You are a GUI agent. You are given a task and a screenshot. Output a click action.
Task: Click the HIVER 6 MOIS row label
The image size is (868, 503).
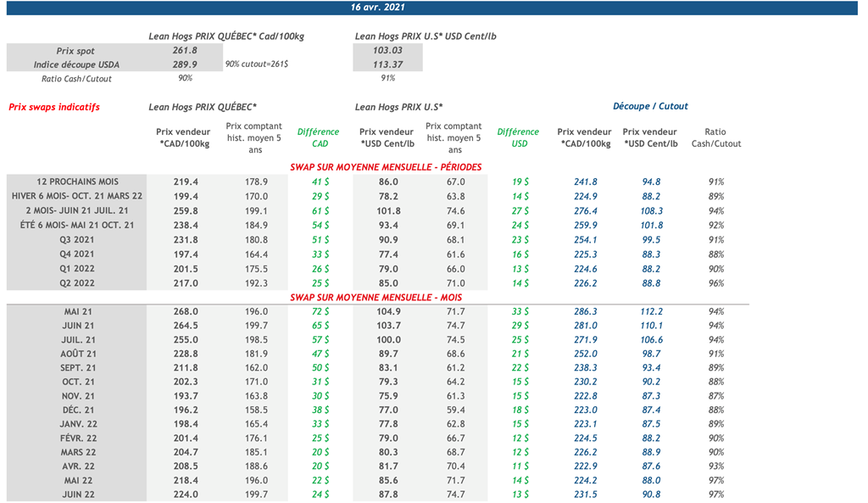pyautogui.click(x=77, y=196)
